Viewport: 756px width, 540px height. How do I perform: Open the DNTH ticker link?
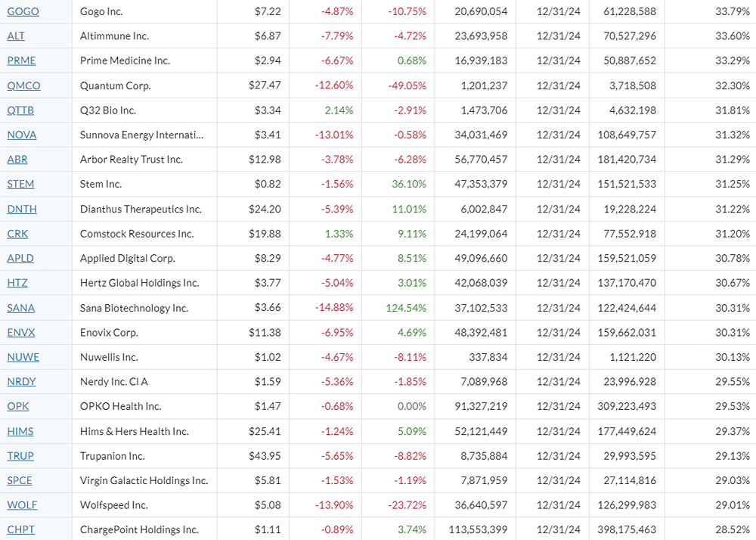[x=22, y=209]
